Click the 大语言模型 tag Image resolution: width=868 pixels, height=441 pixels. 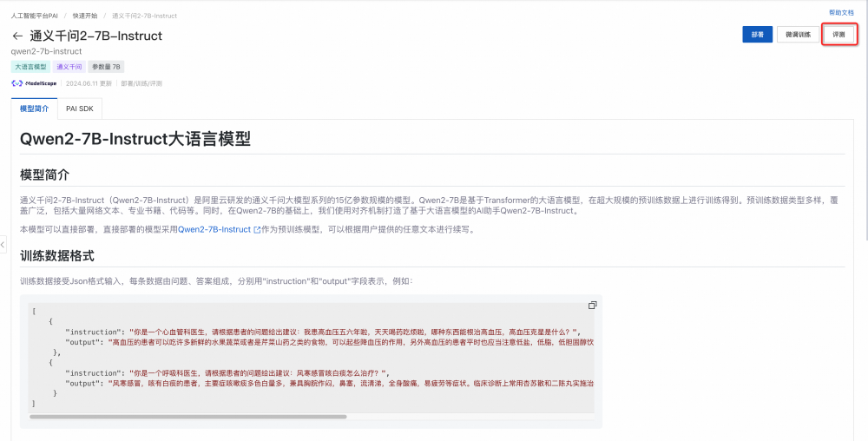pyautogui.click(x=30, y=66)
